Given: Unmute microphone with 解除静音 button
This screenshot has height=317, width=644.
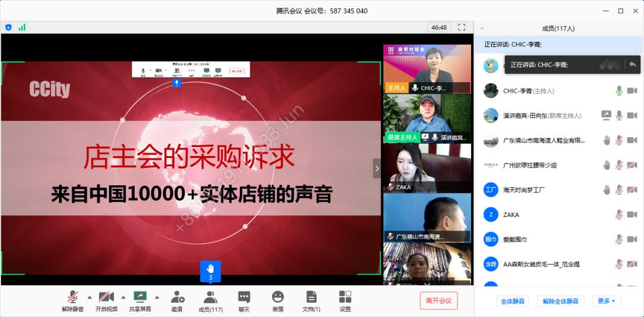Looking at the screenshot, I should click(73, 301).
